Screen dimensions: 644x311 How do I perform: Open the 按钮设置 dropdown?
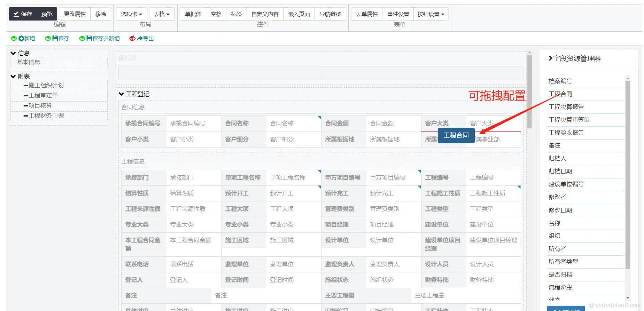(430, 14)
